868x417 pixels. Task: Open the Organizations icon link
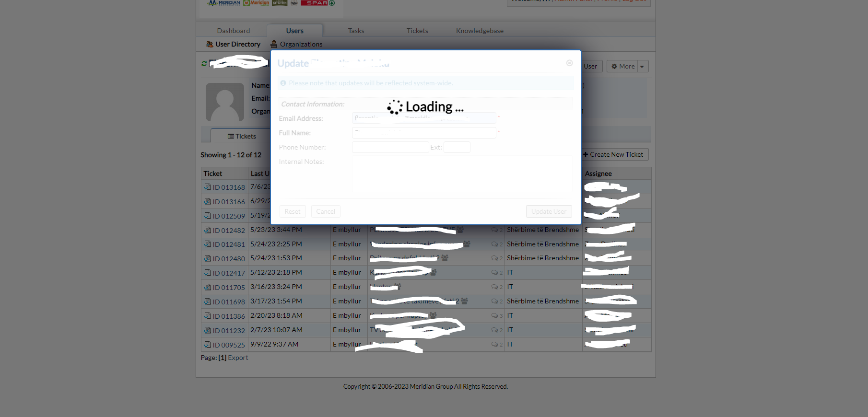click(x=274, y=44)
